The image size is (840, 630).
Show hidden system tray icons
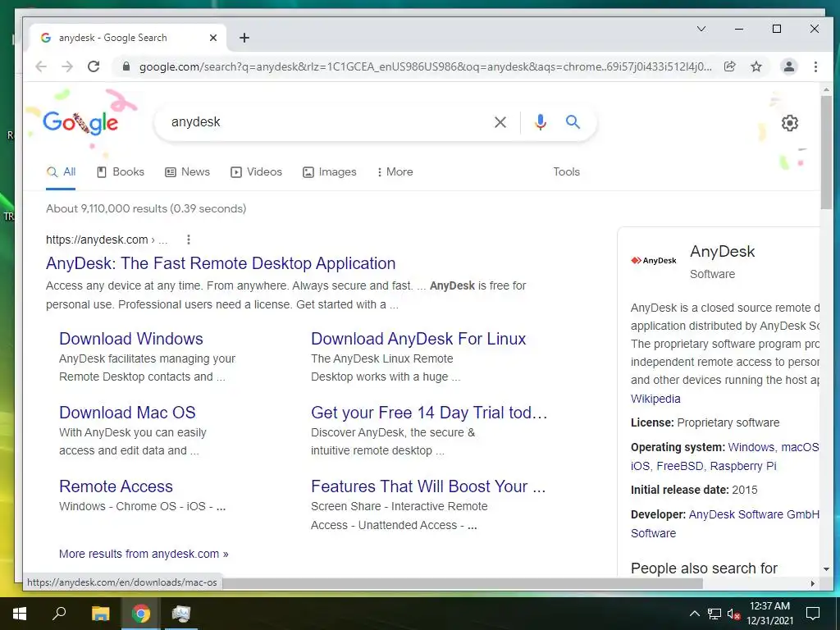[694, 614]
